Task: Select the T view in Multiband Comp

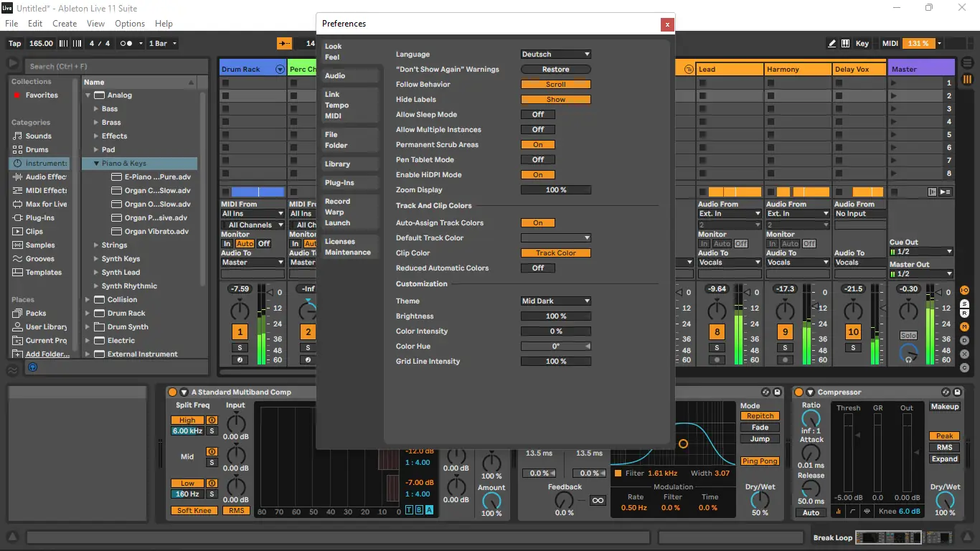Action: (409, 510)
